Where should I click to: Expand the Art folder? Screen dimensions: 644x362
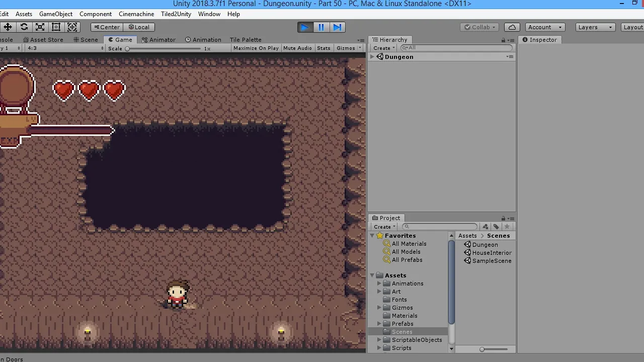click(379, 292)
